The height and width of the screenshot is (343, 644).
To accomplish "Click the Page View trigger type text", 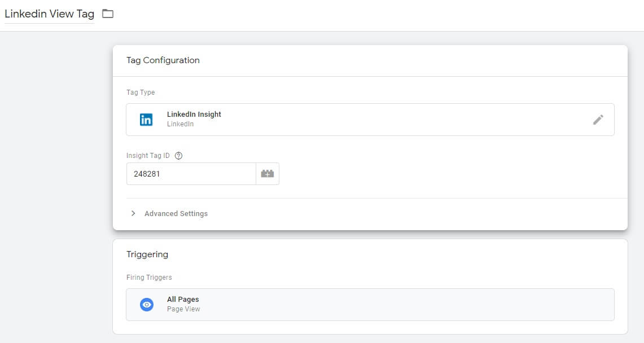I will (x=183, y=309).
